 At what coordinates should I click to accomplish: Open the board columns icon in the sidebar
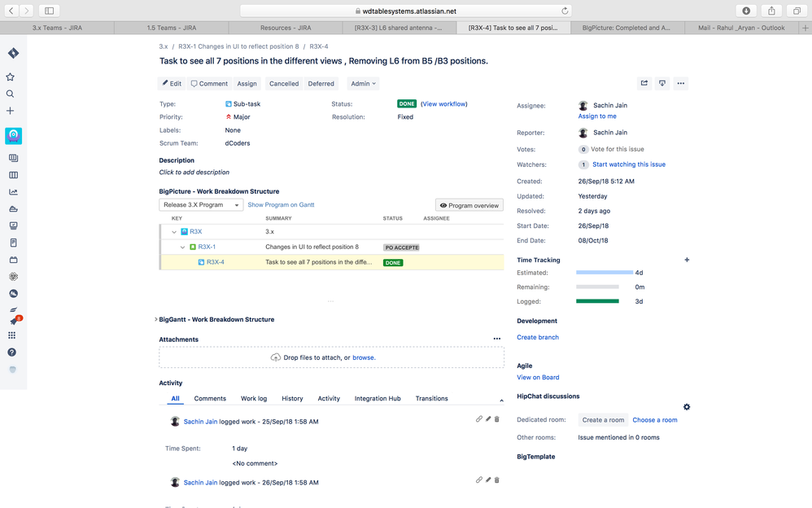pos(14,175)
